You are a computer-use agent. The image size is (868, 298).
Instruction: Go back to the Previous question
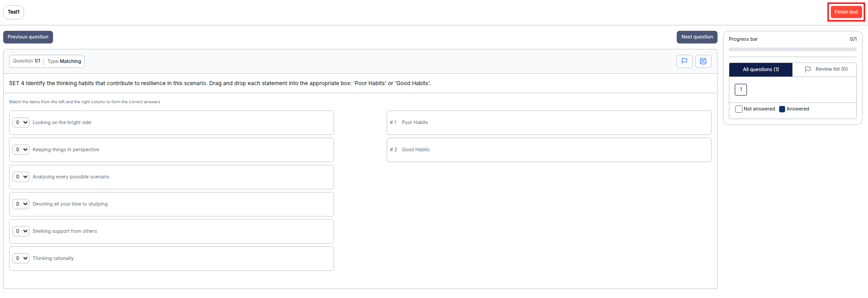point(28,37)
